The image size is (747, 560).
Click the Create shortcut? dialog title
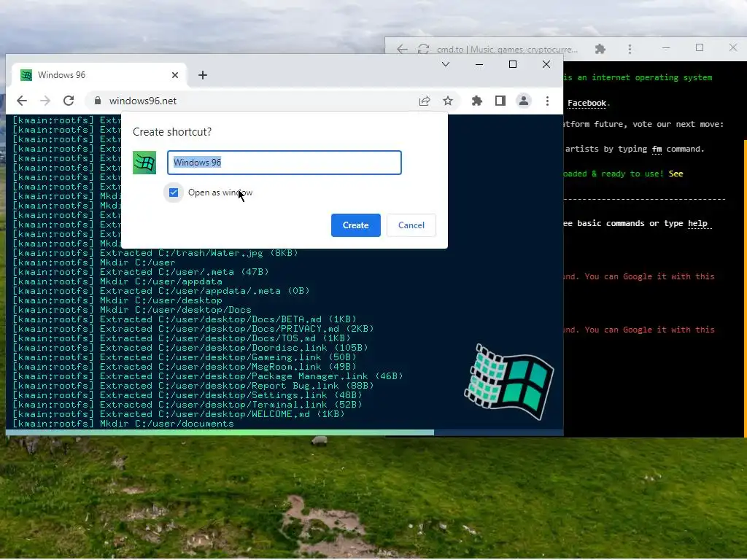[x=172, y=132]
